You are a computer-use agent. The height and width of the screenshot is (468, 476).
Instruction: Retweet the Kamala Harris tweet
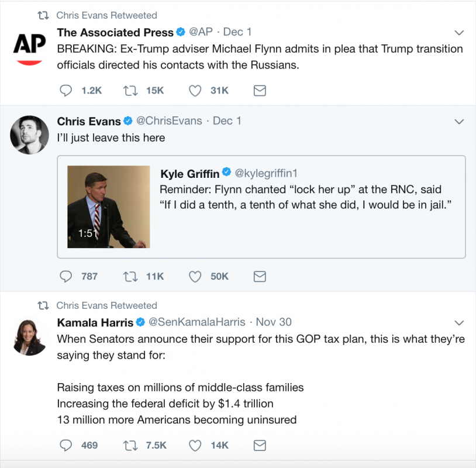(x=130, y=445)
